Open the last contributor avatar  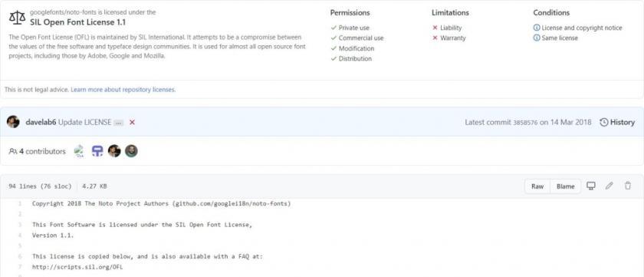click(131, 151)
